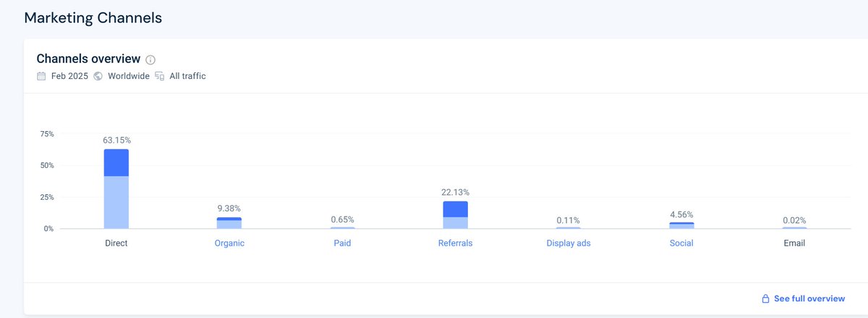
Task: Click the Direct channel axis label
Action: (116, 243)
